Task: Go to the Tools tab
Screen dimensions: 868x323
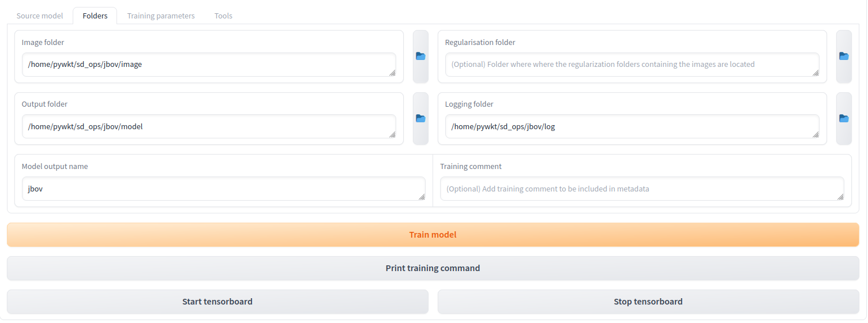Action: click(223, 16)
